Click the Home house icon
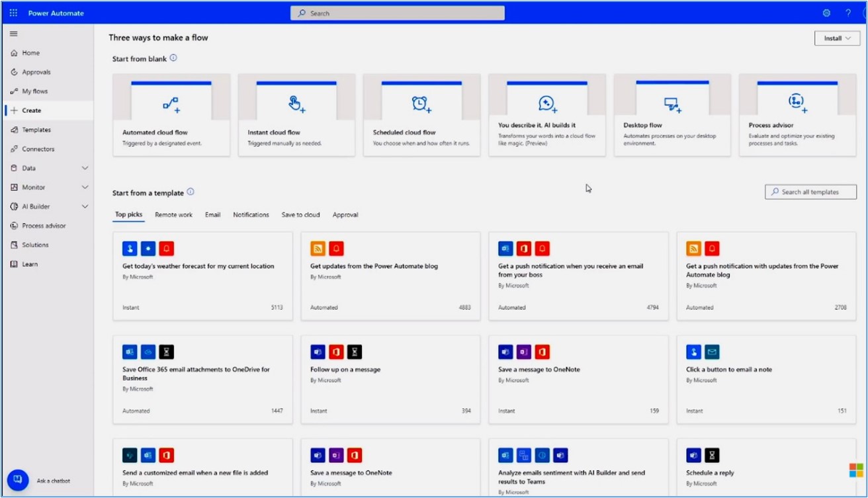Screen dimensions: 868x498 tap(14, 53)
